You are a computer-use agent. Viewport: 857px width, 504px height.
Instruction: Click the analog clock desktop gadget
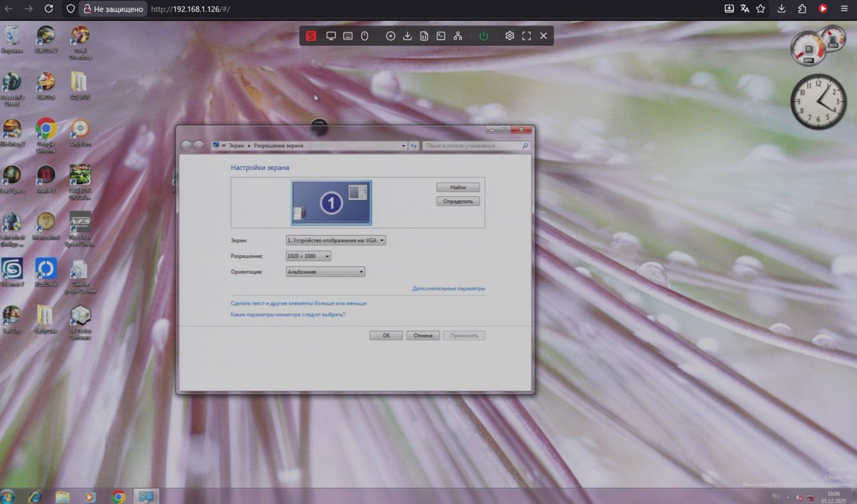click(819, 102)
